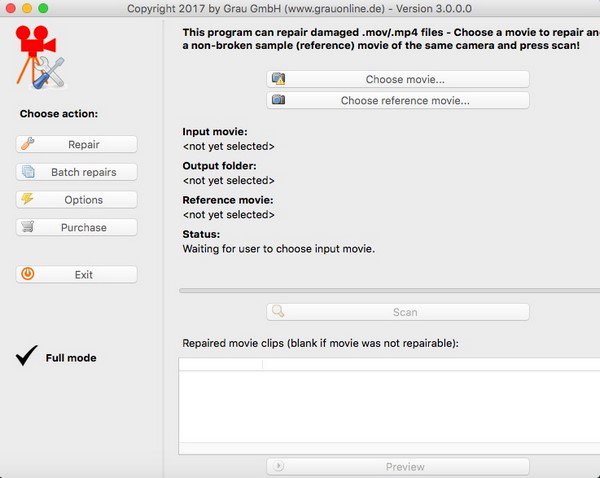Click the stacked documents Batch repairs icon
The width and height of the screenshot is (600, 478).
28,172
